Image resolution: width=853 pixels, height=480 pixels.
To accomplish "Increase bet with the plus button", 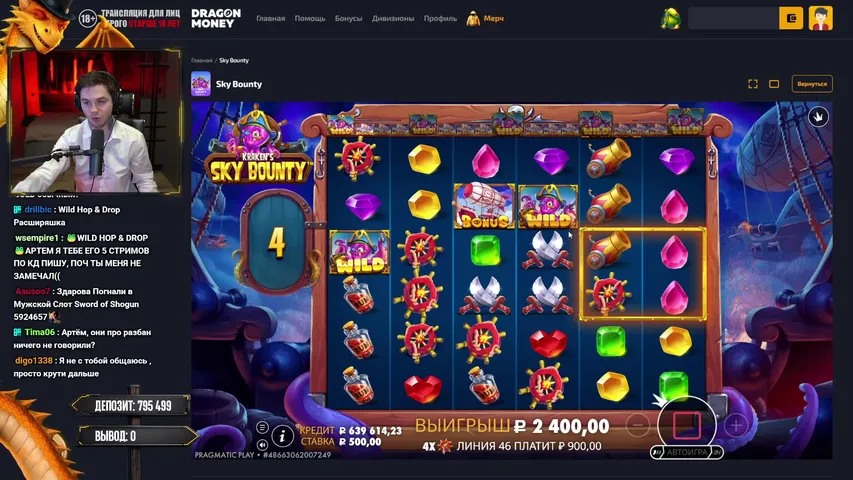I will click(735, 425).
